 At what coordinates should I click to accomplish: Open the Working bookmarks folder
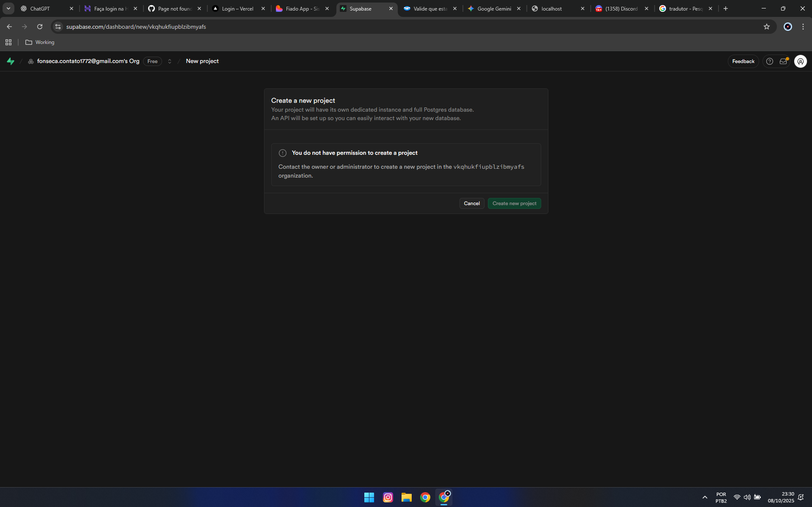pyautogui.click(x=40, y=42)
